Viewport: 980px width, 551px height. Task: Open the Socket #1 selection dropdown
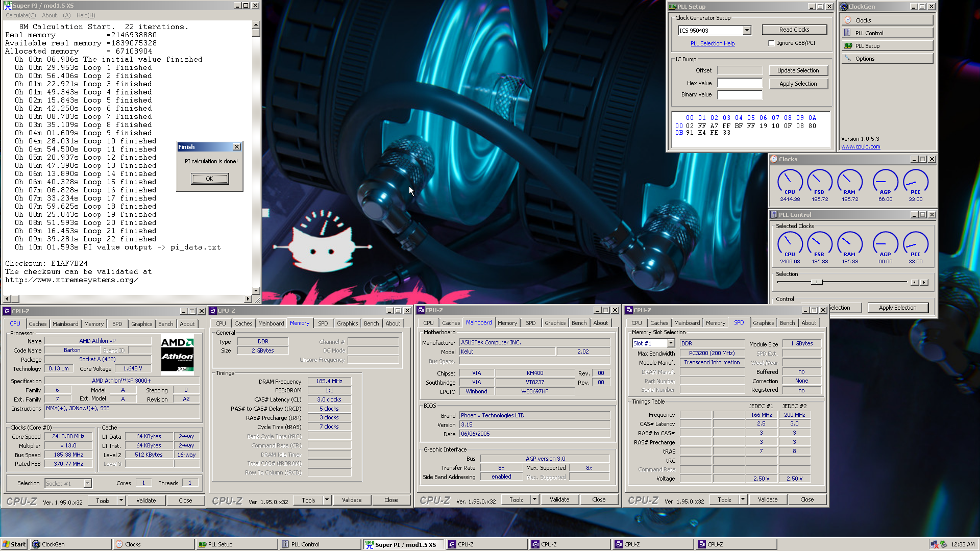coord(87,484)
